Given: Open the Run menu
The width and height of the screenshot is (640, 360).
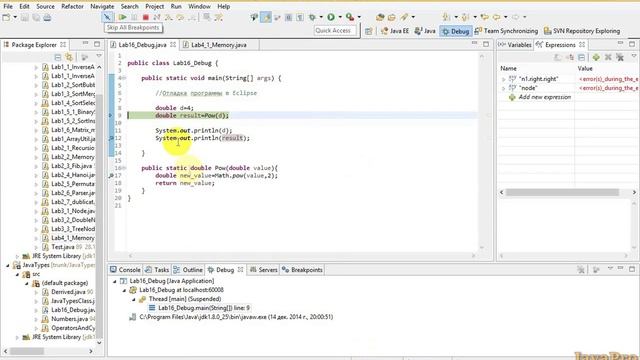Looking at the screenshot, I should click(176, 7).
